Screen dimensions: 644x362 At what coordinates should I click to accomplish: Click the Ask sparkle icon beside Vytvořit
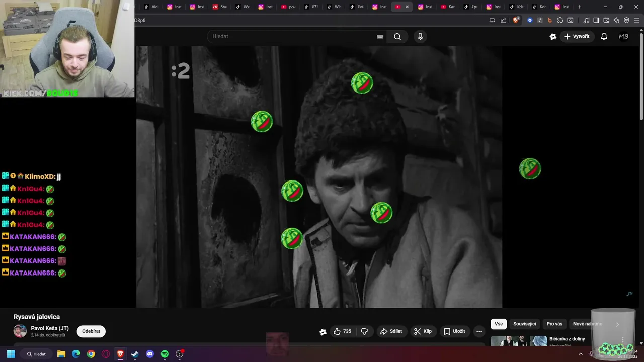pyautogui.click(x=553, y=36)
